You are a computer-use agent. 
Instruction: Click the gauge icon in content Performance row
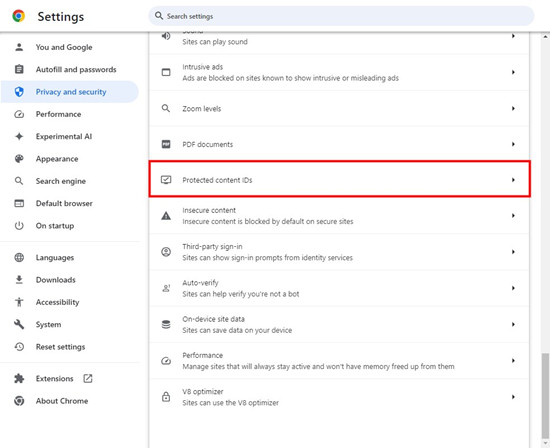pos(166,361)
